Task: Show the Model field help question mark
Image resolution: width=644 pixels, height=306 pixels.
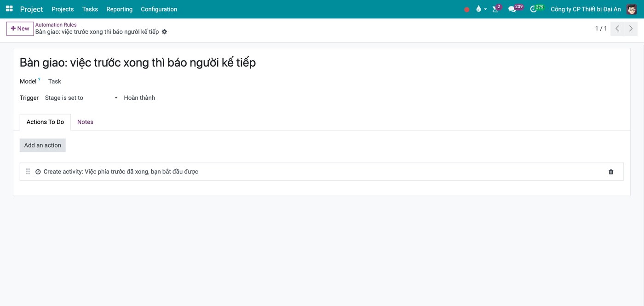Action: [39, 80]
